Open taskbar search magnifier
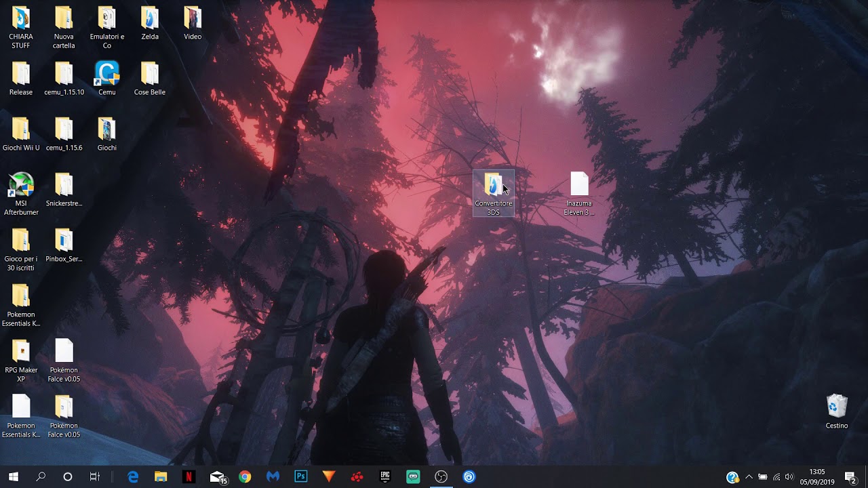The image size is (868, 488). [x=41, y=476]
